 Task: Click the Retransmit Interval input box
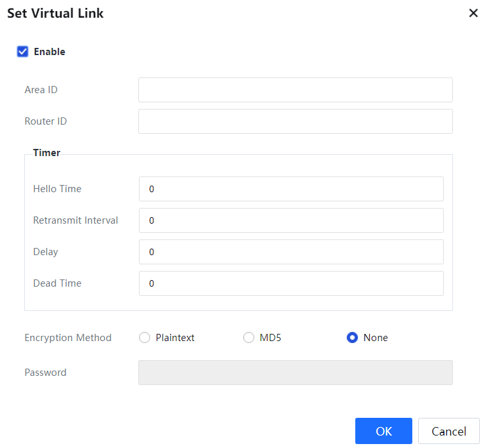click(x=291, y=220)
